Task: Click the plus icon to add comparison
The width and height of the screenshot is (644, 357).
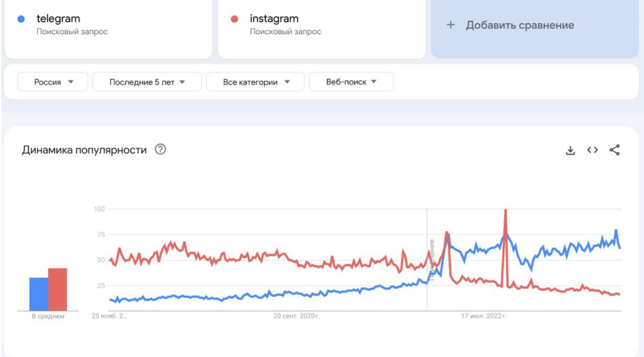Action: click(451, 25)
